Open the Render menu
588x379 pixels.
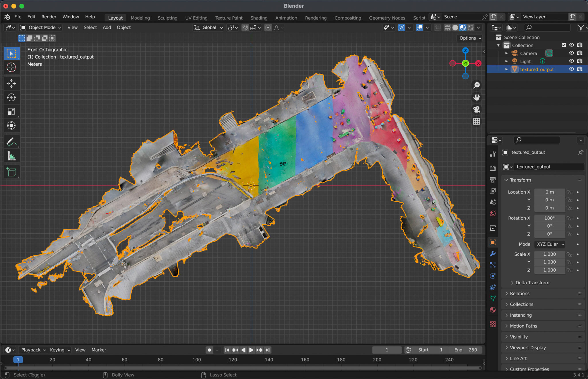[x=49, y=16]
